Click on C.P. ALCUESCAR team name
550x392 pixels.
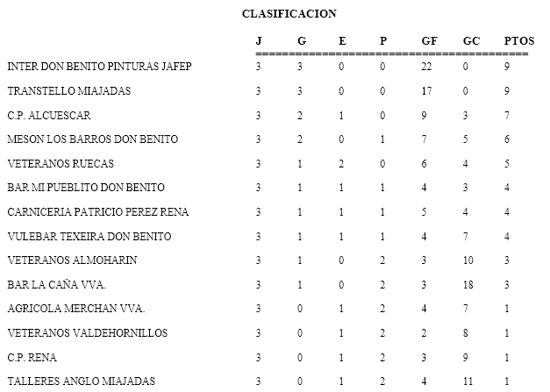(x=49, y=115)
